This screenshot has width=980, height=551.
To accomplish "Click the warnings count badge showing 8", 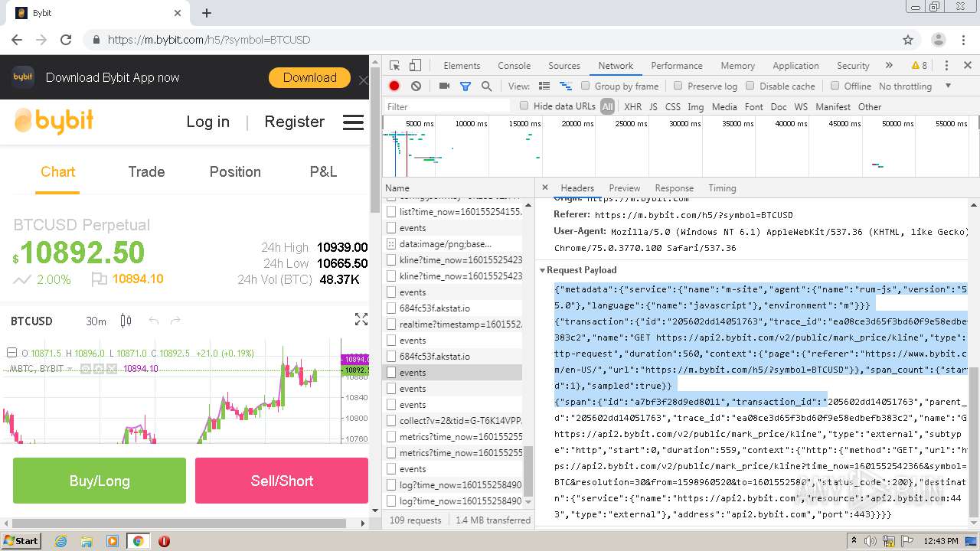I will tap(919, 66).
